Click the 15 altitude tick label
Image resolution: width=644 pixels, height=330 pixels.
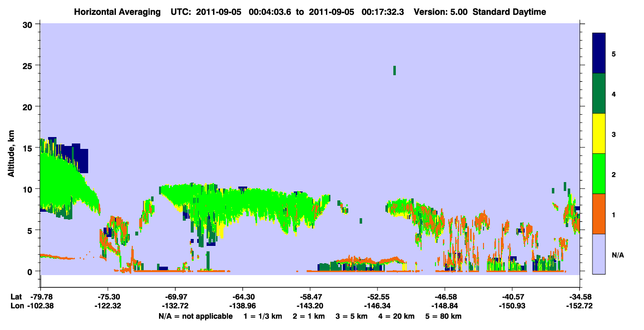click(29, 148)
